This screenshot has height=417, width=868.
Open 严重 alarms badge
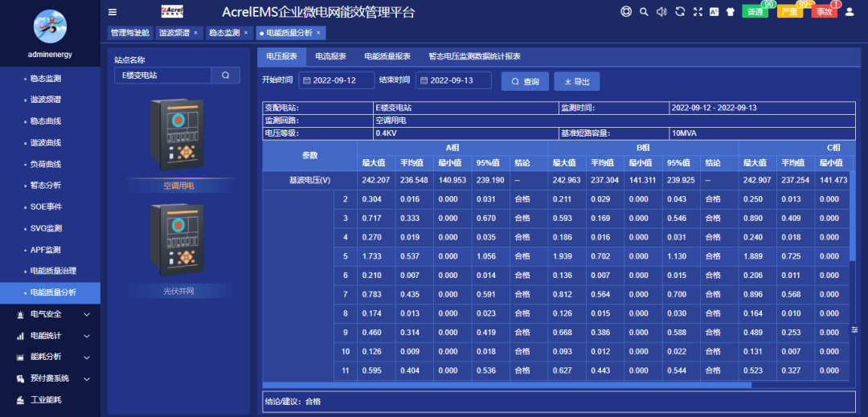(x=790, y=11)
